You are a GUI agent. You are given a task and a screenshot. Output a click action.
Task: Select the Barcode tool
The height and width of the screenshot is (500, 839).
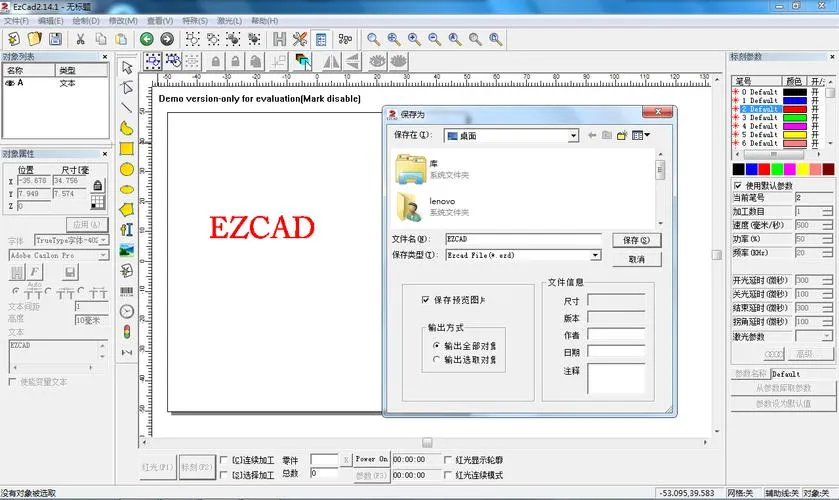point(127,291)
